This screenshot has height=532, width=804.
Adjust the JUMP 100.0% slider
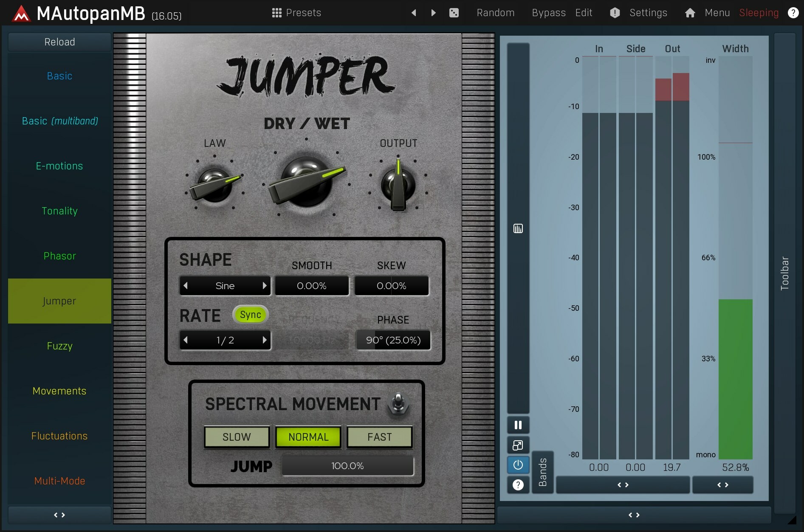tap(347, 466)
